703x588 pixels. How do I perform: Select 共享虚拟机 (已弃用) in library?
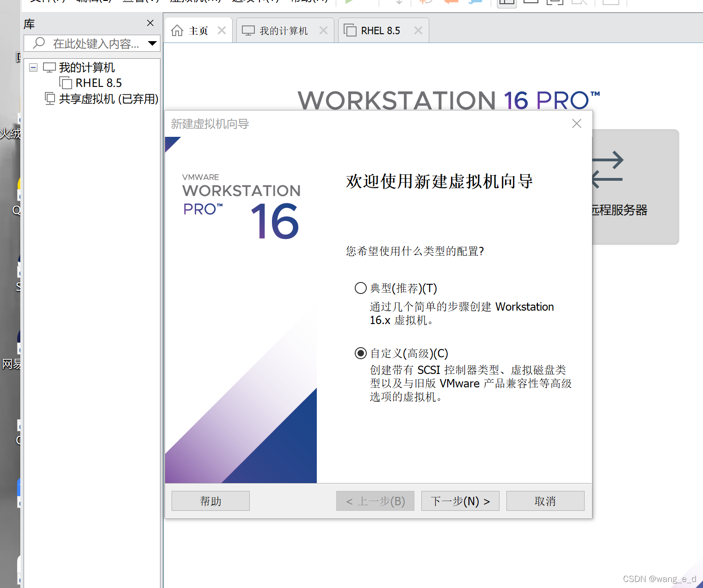click(108, 98)
